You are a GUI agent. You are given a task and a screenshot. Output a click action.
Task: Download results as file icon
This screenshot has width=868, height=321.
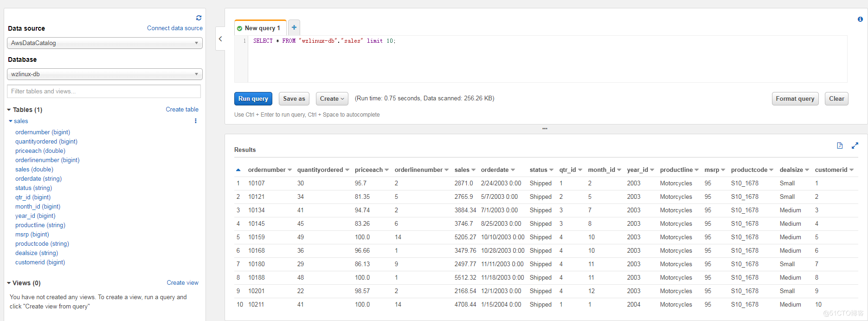pyautogui.click(x=840, y=145)
